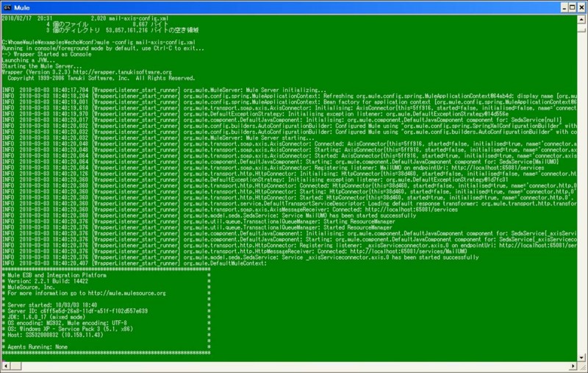Click the 'Mule Server initializing...' log line
The image size is (588, 373).
pos(164,90)
